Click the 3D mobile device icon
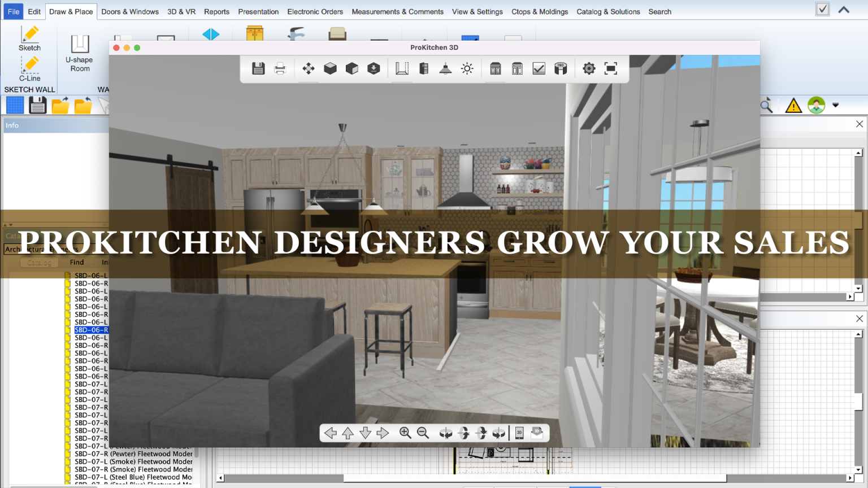Image resolution: width=868 pixels, height=488 pixels. point(519,433)
